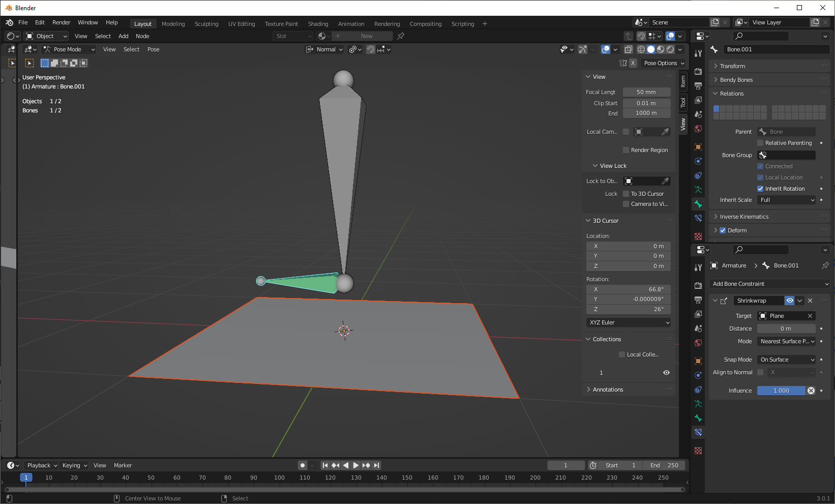Image resolution: width=835 pixels, height=504 pixels.
Task: Open Blender logo app menu
Action: point(10,22)
